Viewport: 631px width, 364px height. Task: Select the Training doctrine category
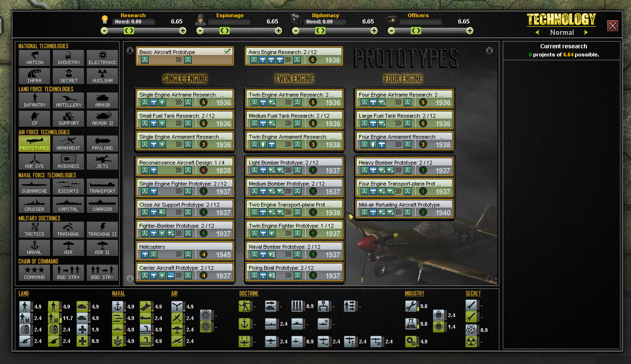[68, 230]
